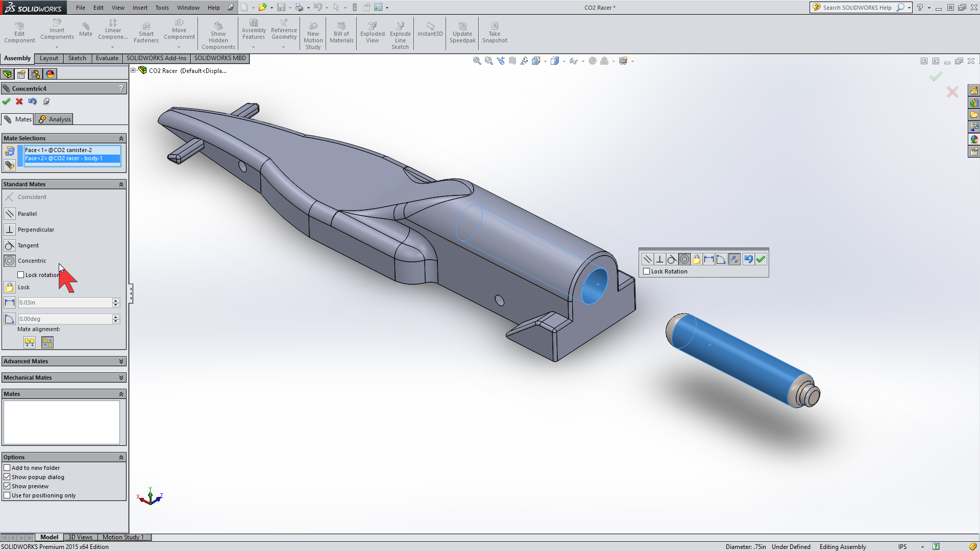Check Add to new folder option
Image resolution: width=980 pixels, height=551 pixels.
point(7,467)
